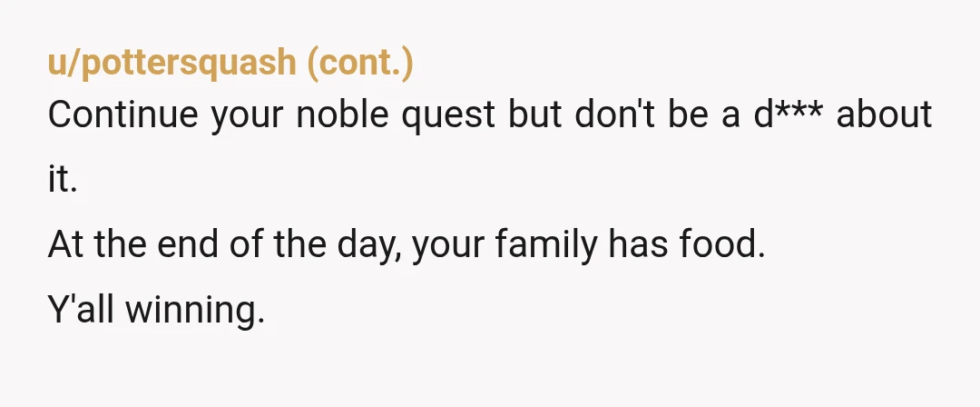980x407 pixels.
Task: Click the word "your" before noble
Action: point(247,117)
